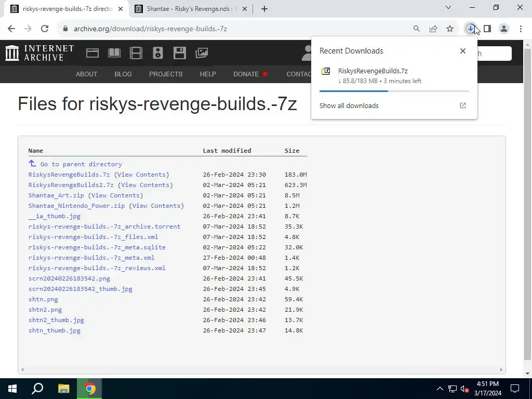Open the Images picture icon
Screen dimensions: 532x399
pos(202,53)
